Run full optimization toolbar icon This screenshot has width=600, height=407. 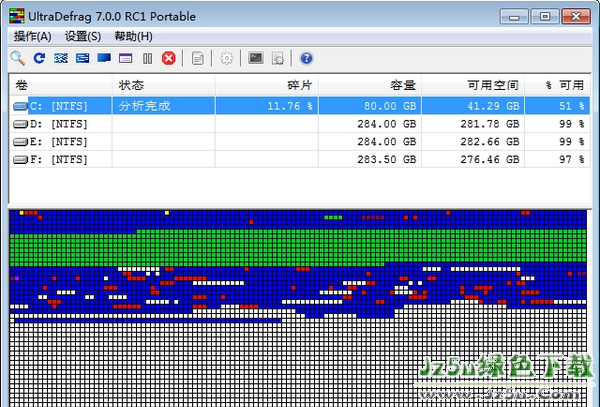(82, 58)
